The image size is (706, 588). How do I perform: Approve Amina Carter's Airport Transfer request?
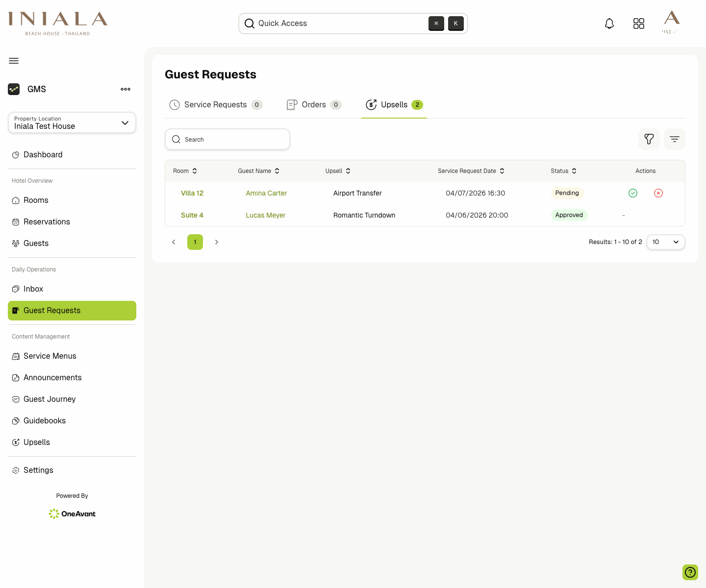click(633, 193)
